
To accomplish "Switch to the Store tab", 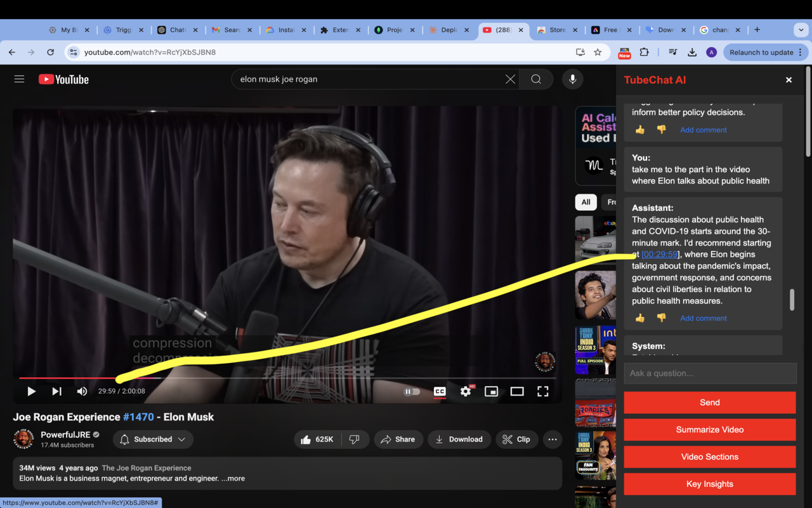I will click(558, 30).
